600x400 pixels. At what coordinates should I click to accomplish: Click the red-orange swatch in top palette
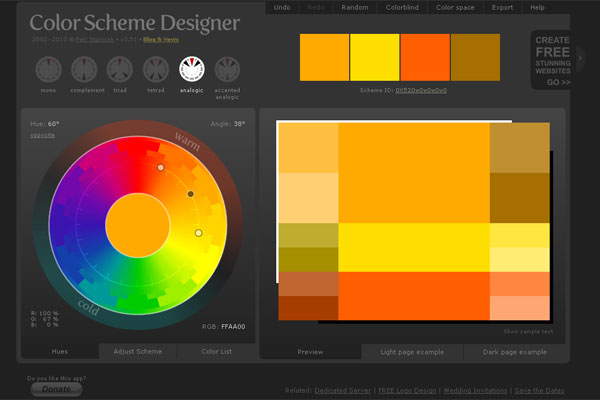425,57
